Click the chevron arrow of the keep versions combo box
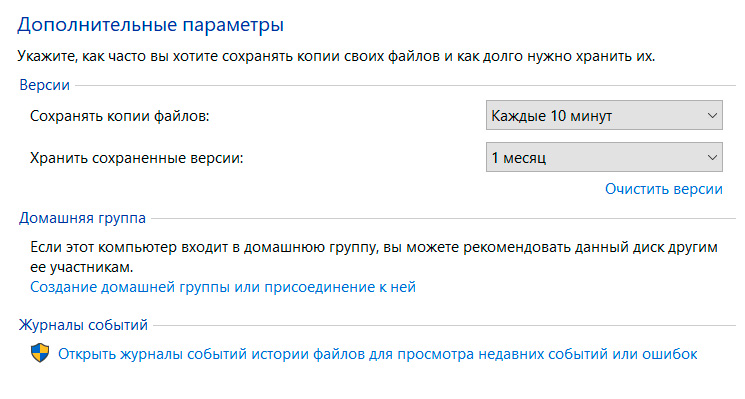This screenshot has height=399, width=745. point(712,157)
